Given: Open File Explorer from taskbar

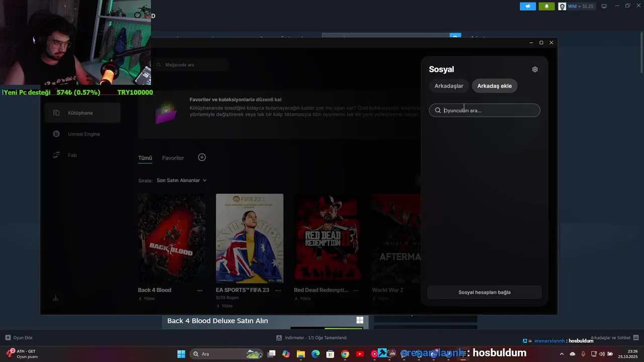Looking at the screenshot, I should pos(301,354).
